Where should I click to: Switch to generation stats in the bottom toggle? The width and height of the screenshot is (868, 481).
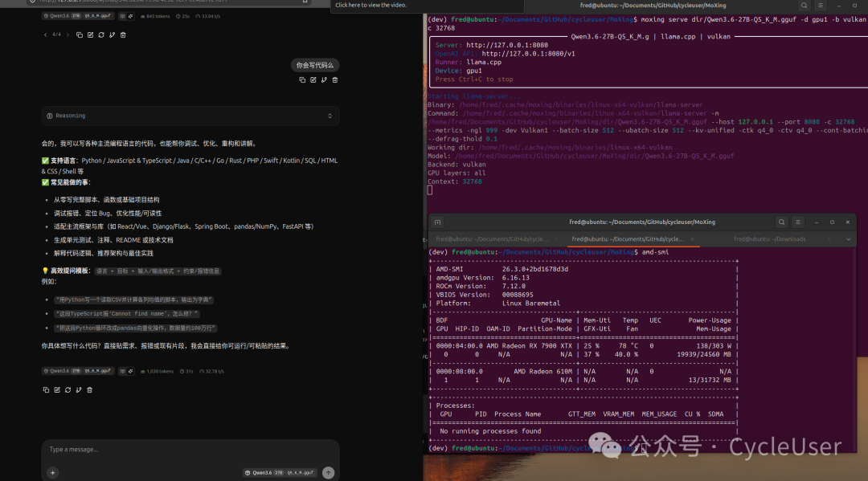pos(130,372)
